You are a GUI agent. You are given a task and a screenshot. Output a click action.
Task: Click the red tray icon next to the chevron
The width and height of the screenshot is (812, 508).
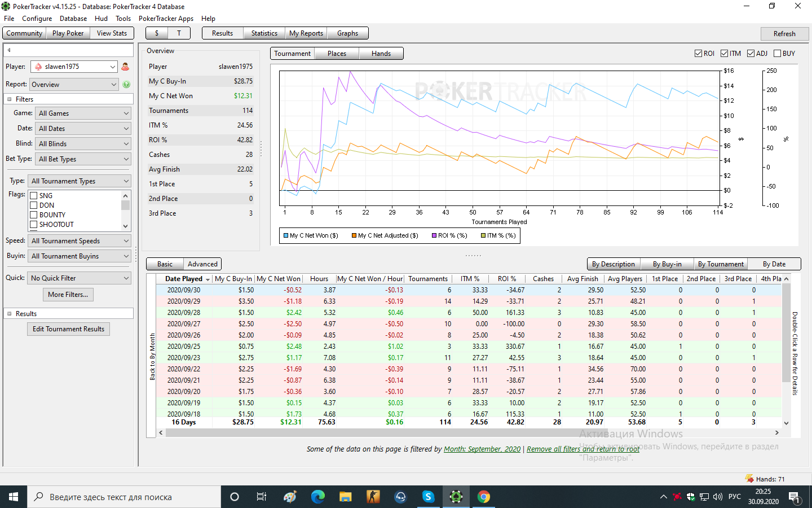677,497
